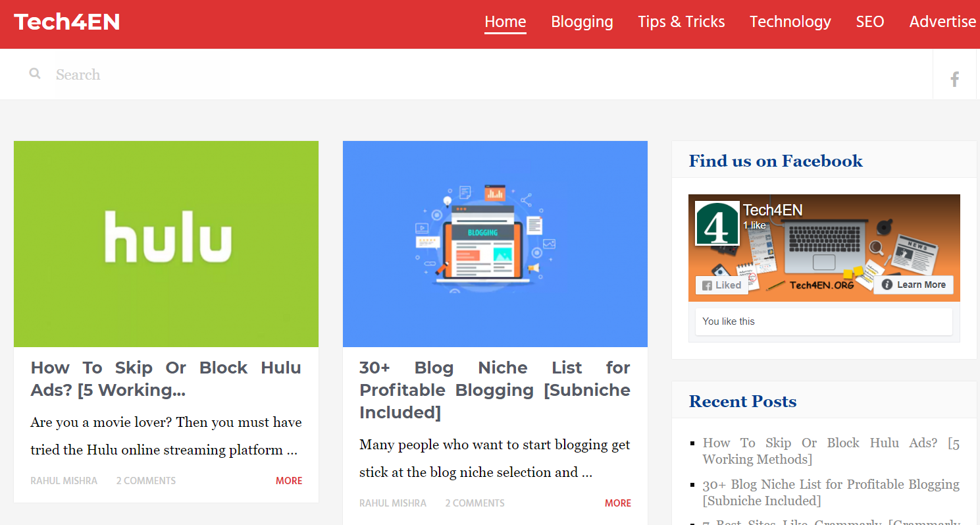Viewport: 980px width, 525px height.
Task: Select Tips & Tricks menu item
Action: pyautogui.click(x=681, y=22)
